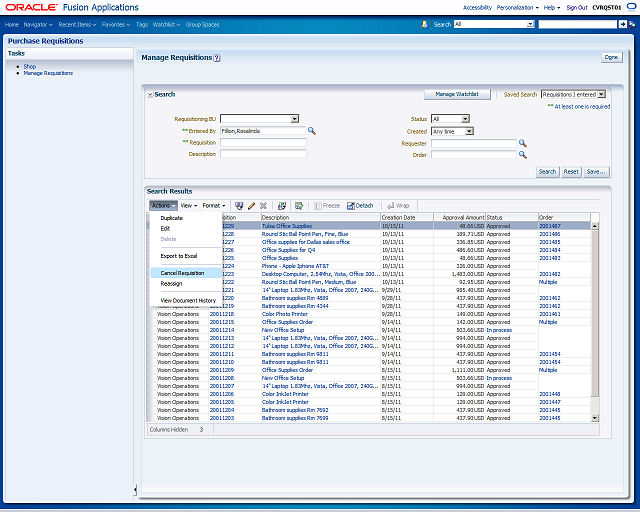This screenshot has height=512, width=640.
Task: Open the Accessibility link
Action: click(477, 7)
